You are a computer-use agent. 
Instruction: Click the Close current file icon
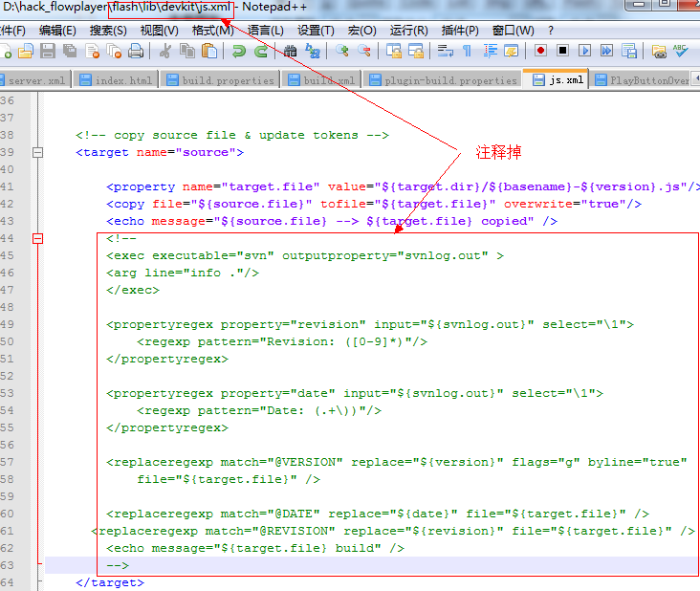(x=93, y=51)
